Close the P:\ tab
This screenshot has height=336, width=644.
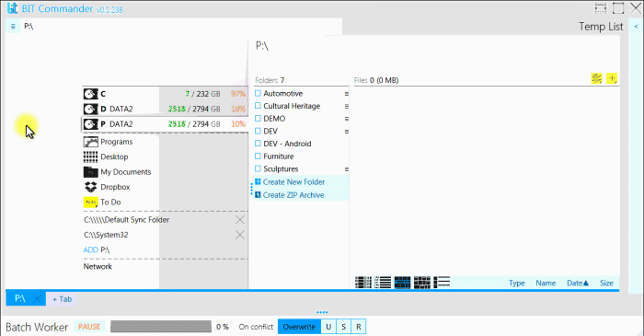pos(38,298)
